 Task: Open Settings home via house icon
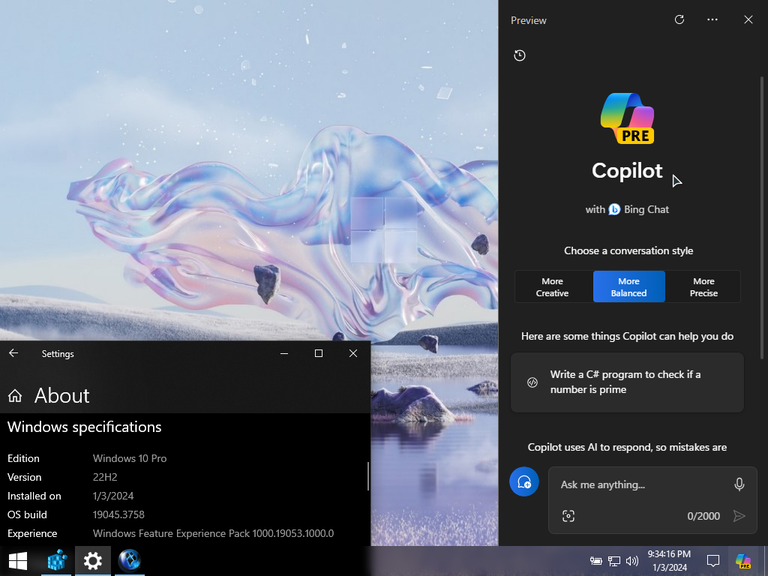coord(15,396)
